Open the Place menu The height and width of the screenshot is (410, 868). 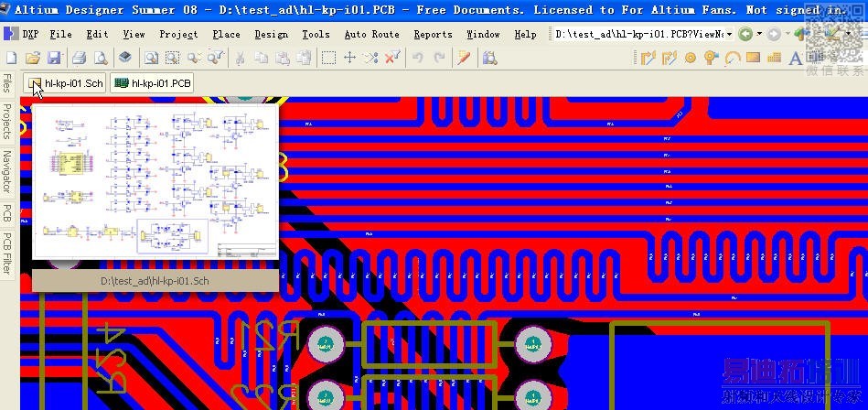226,35
